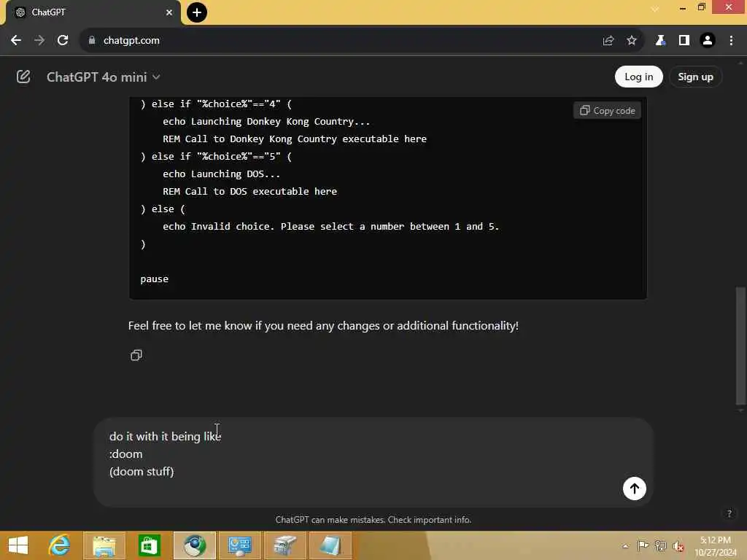
Task: Reload the chatgpt.com page
Action: [63, 41]
